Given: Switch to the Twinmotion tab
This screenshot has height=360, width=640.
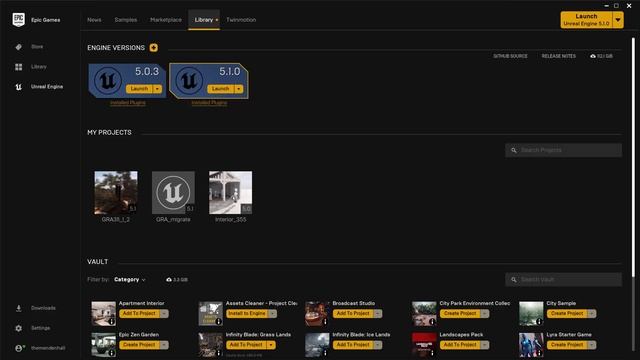Looking at the screenshot, I should (241, 20).
